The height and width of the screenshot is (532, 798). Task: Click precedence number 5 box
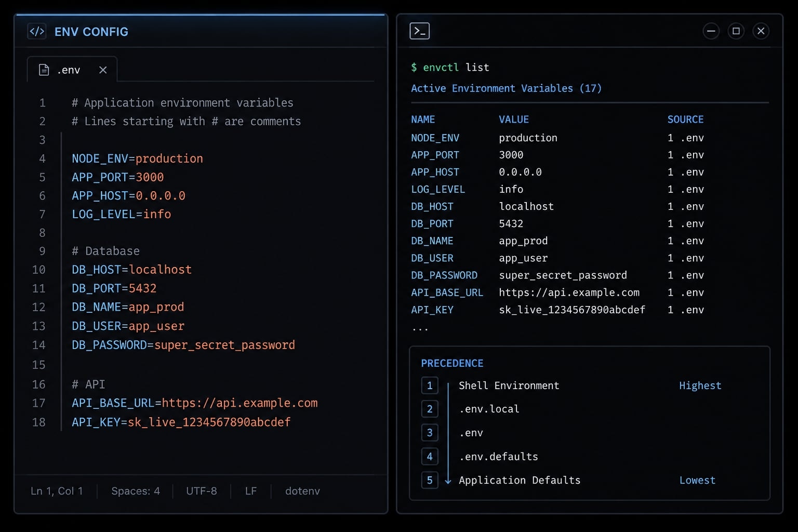pyautogui.click(x=430, y=480)
